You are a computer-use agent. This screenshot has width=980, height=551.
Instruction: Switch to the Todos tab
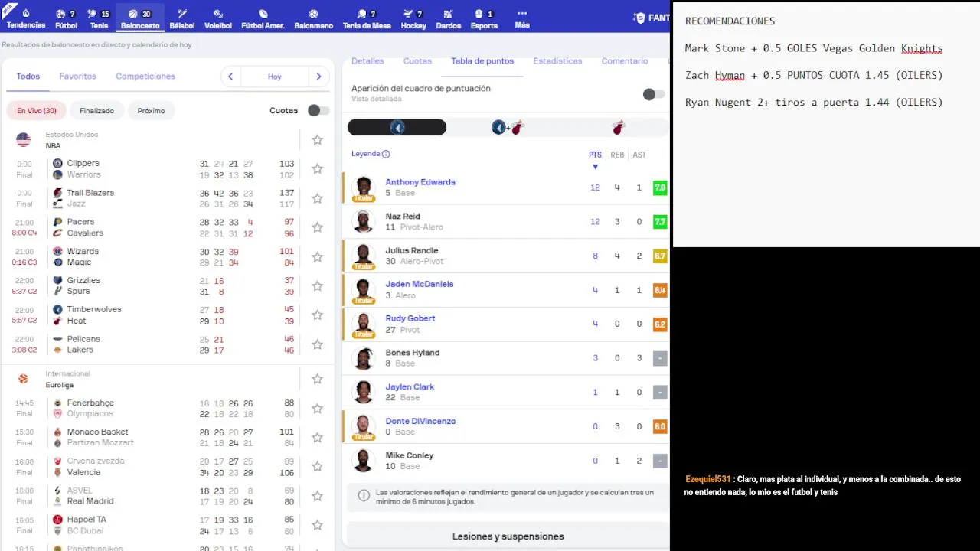[28, 77]
